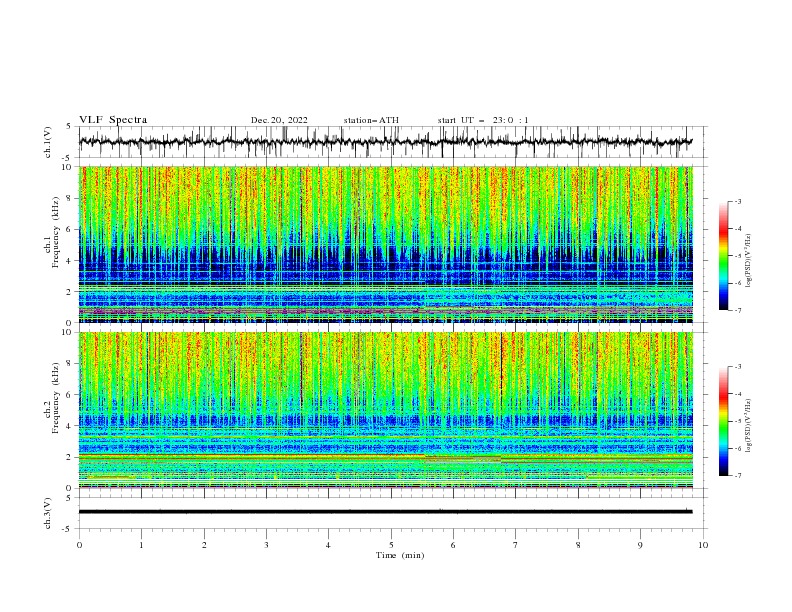
Task: Select the date text "Dec.20, 2022"
Action: tap(279, 120)
